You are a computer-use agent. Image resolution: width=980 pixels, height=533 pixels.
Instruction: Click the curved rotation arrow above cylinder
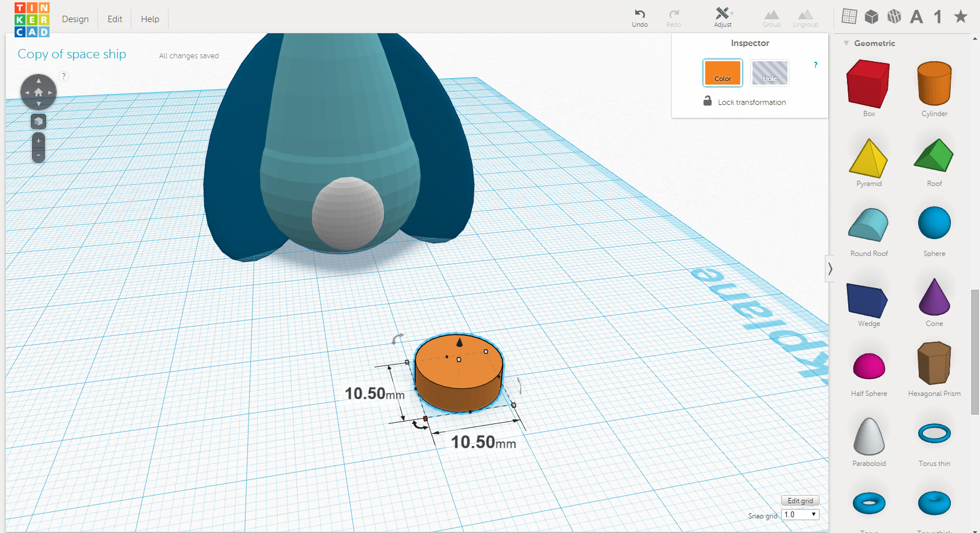point(397,338)
